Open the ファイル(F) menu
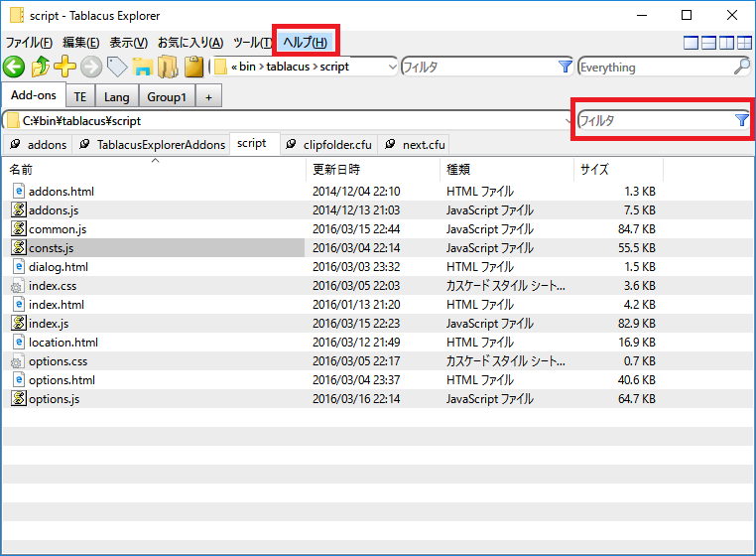Image resolution: width=756 pixels, height=556 pixels. (29, 43)
